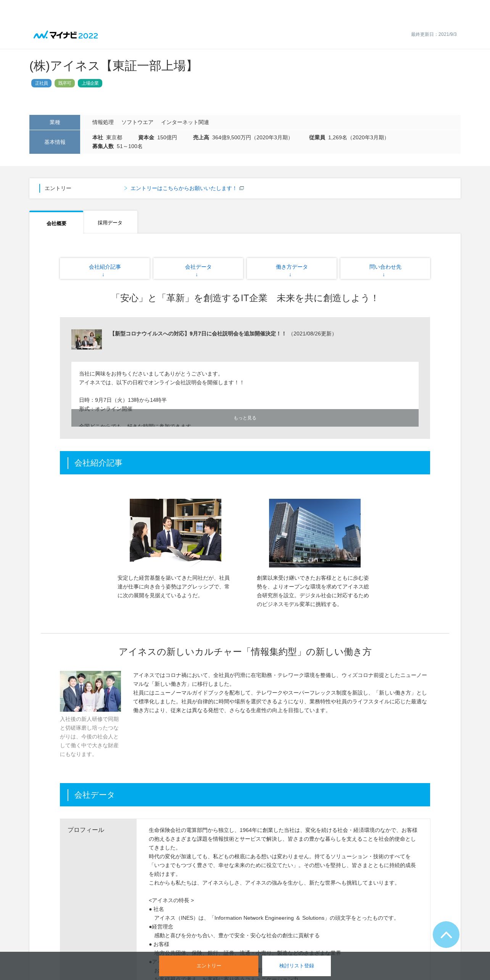Expand the notice with もっと見る
The image size is (490, 980).
245,418
